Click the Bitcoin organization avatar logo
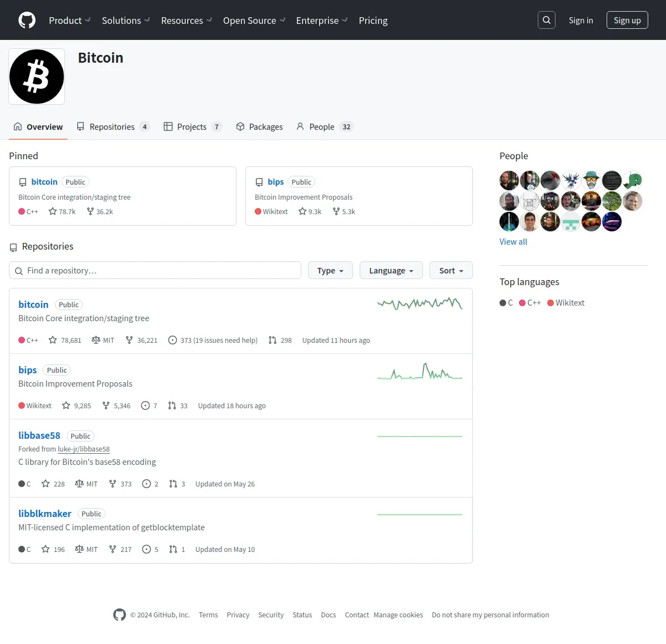666x644 pixels. 37,77
